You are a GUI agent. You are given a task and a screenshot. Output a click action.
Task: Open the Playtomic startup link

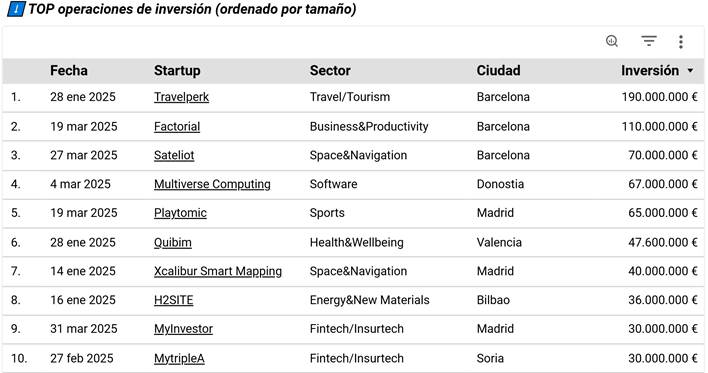(180, 213)
